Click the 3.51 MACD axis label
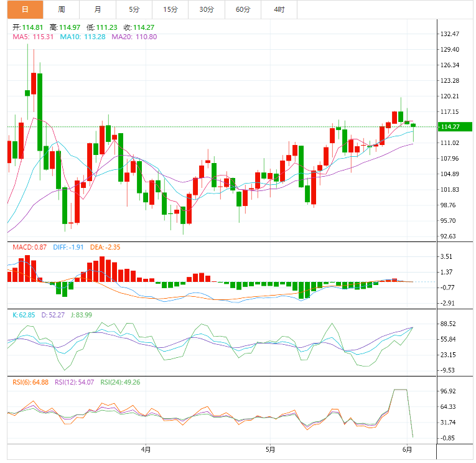476x463 pixels. point(446,256)
